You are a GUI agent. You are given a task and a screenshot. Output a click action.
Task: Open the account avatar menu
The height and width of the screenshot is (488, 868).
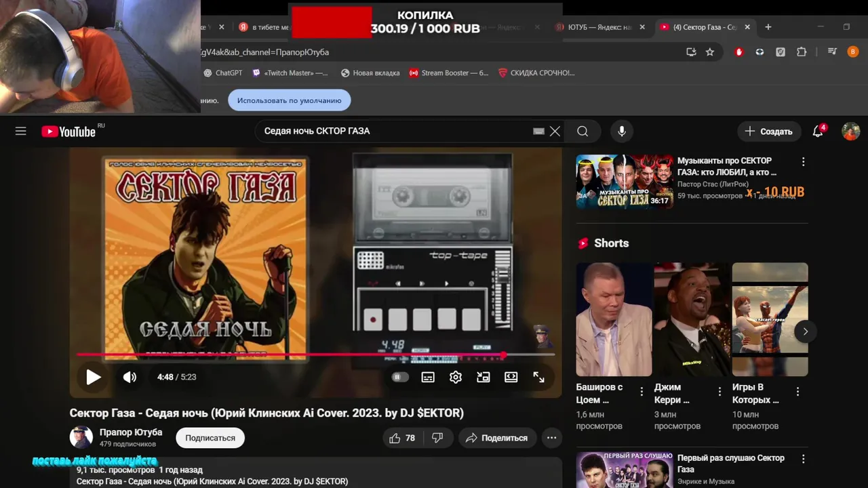coord(851,131)
